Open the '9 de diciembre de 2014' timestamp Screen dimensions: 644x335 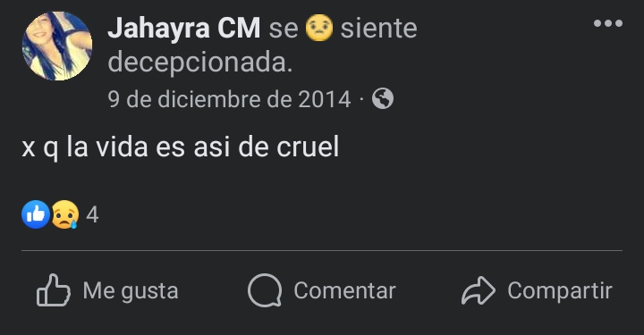point(229,99)
